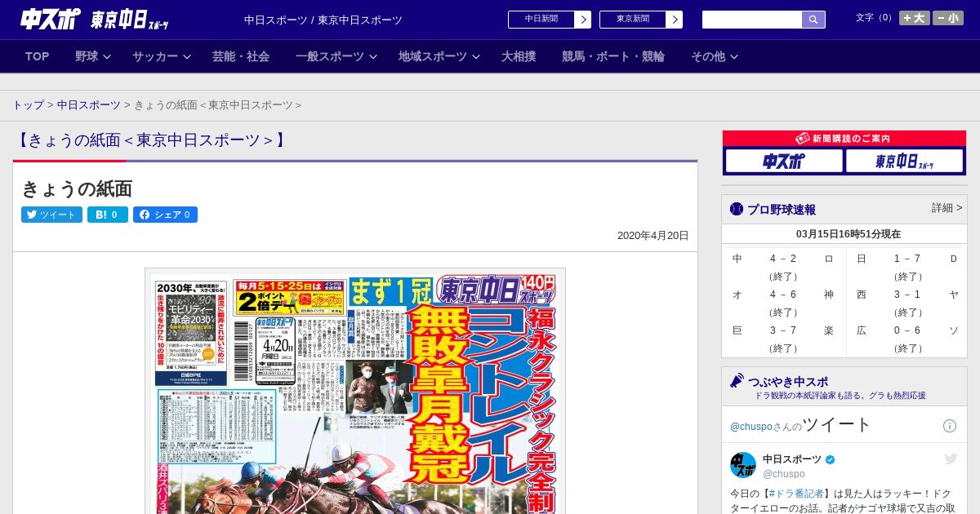Click the 東京中日スポーツ subscription banner button
The width and height of the screenshot is (980, 514).
pyautogui.click(x=904, y=161)
